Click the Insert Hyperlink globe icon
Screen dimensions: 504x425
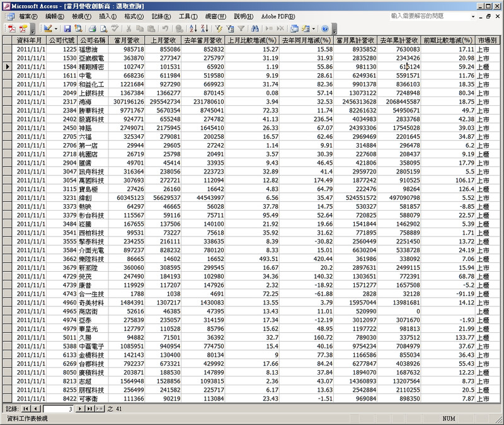click(180, 28)
